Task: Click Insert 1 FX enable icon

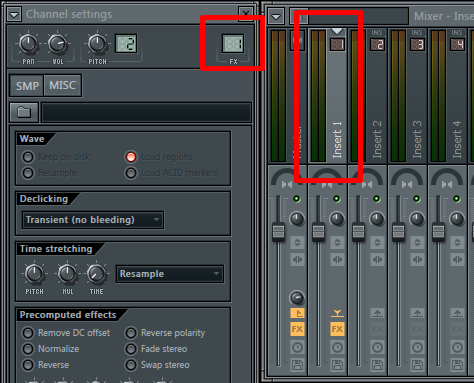Action: point(337,329)
